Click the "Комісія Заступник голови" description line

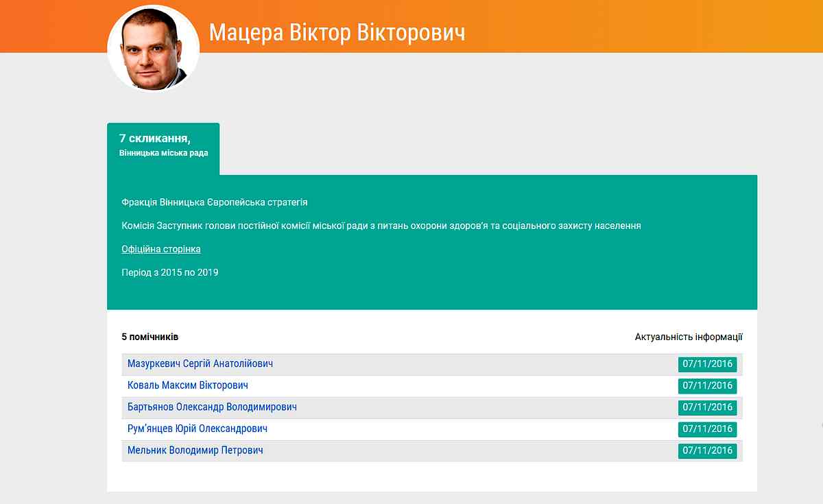click(x=381, y=226)
